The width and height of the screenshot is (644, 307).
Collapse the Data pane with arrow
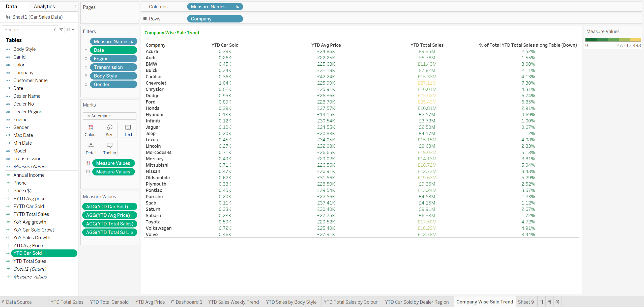[x=75, y=7]
